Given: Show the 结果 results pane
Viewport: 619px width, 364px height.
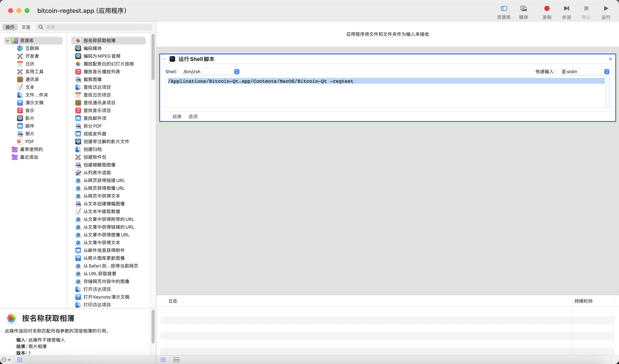Looking at the screenshot, I should (x=177, y=117).
